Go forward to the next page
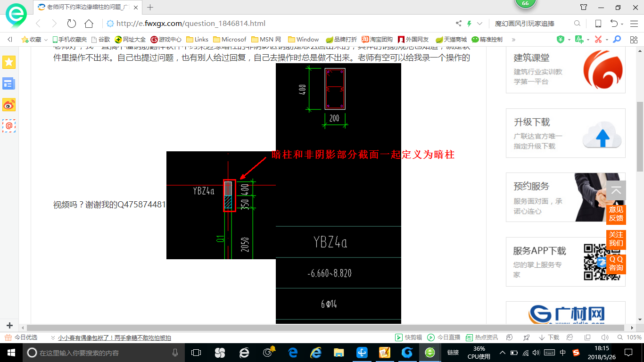Image resolution: width=644 pixels, height=362 pixels. [x=54, y=24]
